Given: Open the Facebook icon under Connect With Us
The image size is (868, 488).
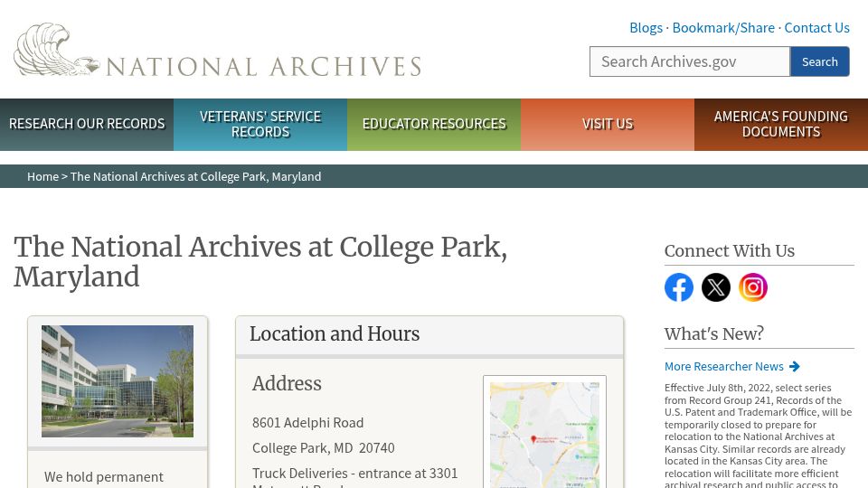Looking at the screenshot, I should coord(679,287).
